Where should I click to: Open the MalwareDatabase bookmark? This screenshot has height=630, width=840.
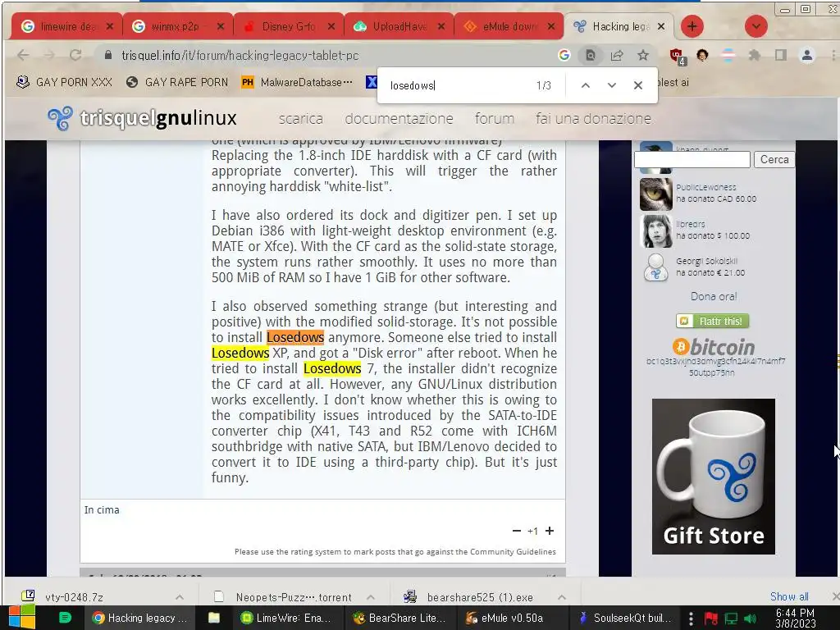[x=297, y=83]
